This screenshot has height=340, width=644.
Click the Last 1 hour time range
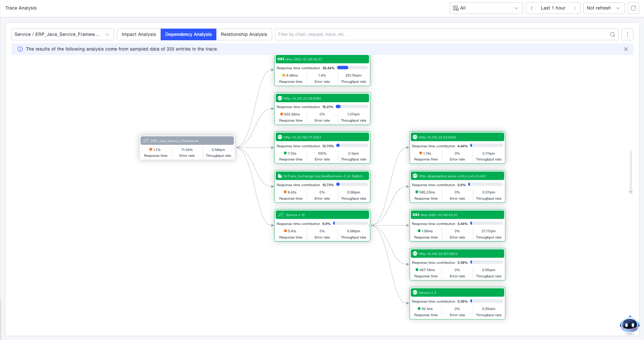pos(553,8)
